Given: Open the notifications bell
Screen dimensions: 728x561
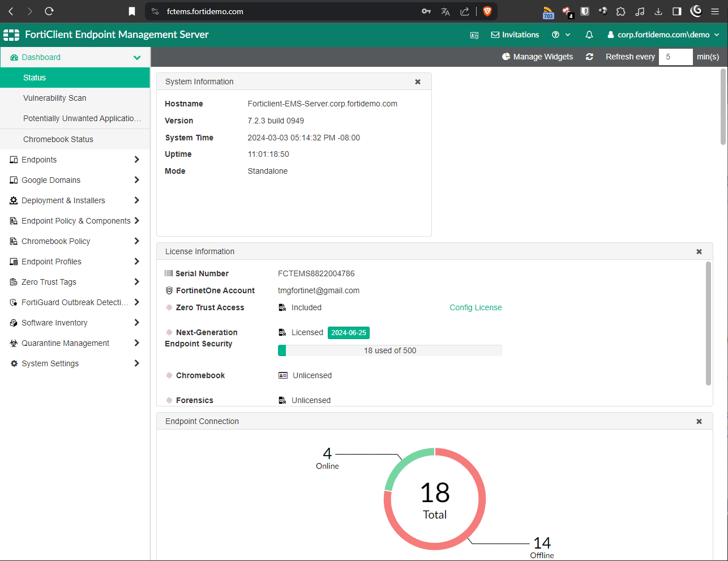Looking at the screenshot, I should click(589, 35).
